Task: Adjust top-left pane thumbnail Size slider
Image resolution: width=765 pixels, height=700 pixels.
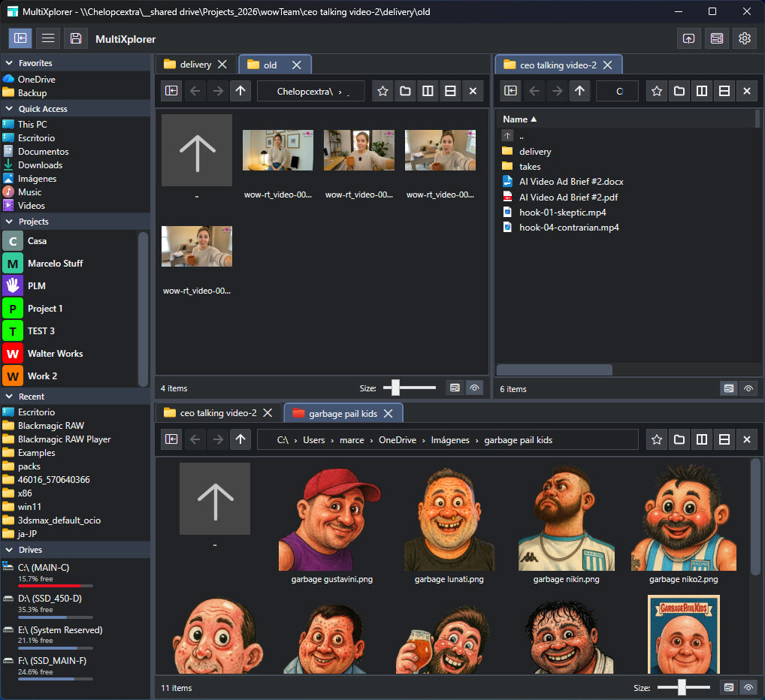Action: click(x=395, y=388)
